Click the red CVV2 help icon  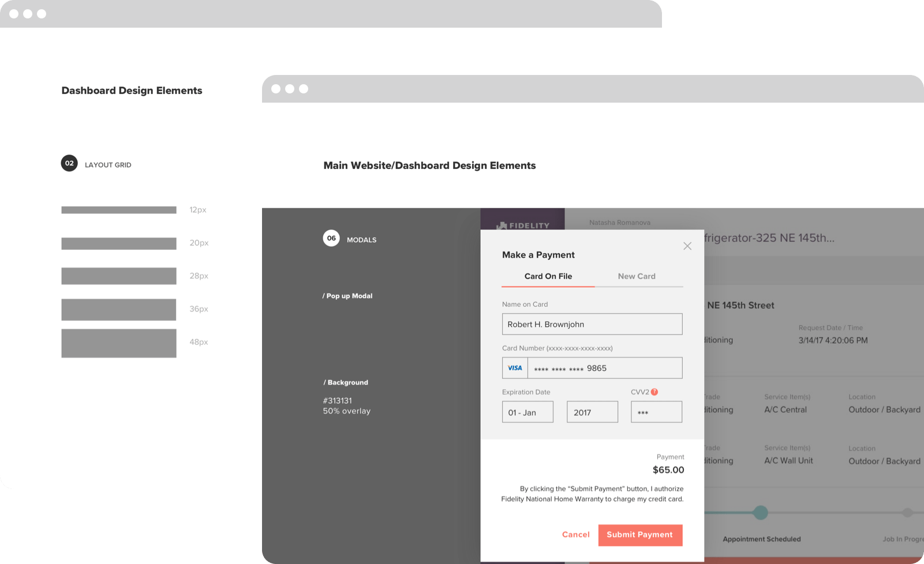654,392
